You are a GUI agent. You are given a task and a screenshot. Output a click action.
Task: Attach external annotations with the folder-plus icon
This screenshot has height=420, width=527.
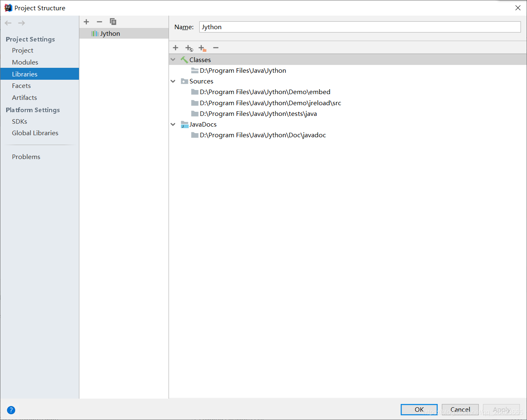click(202, 48)
